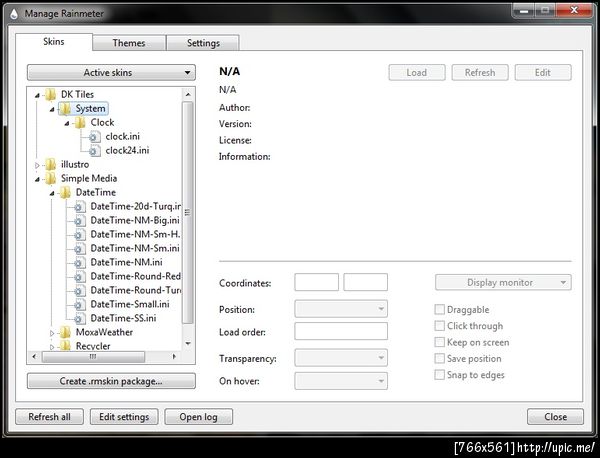
Task: Expand the illustro tree node
Action: click(x=37, y=165)
